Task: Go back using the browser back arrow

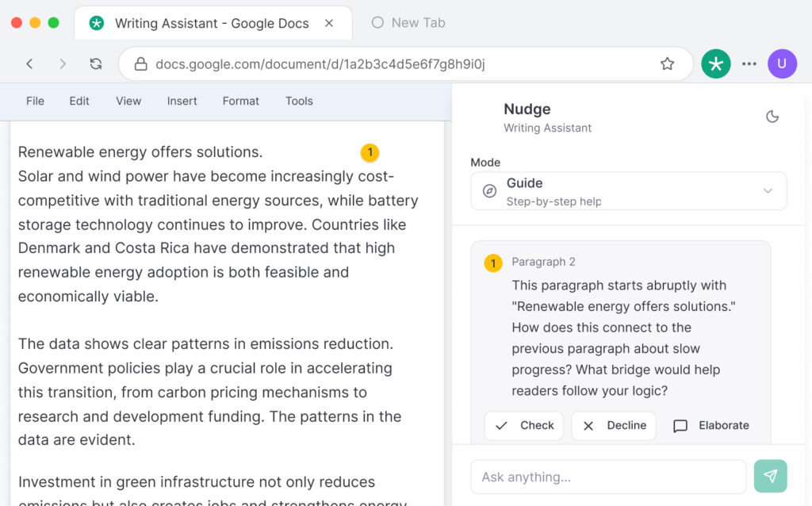Action: 29,64
